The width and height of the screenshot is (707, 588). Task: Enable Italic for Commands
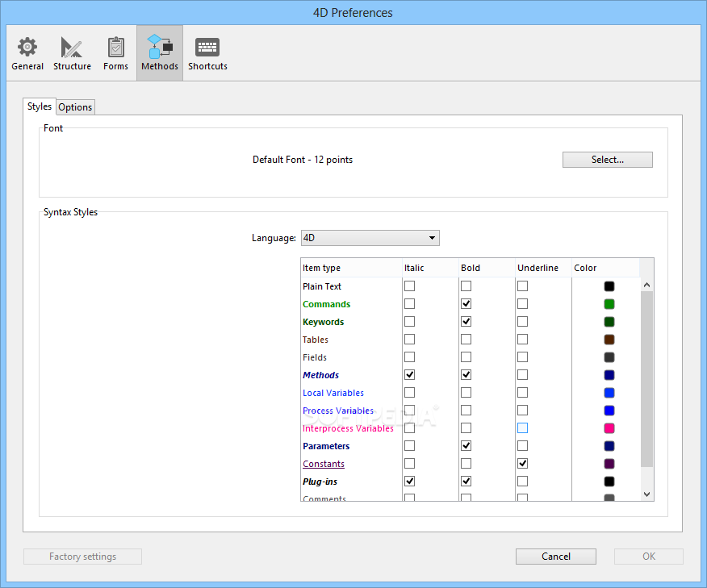click(x=409, y=304)
